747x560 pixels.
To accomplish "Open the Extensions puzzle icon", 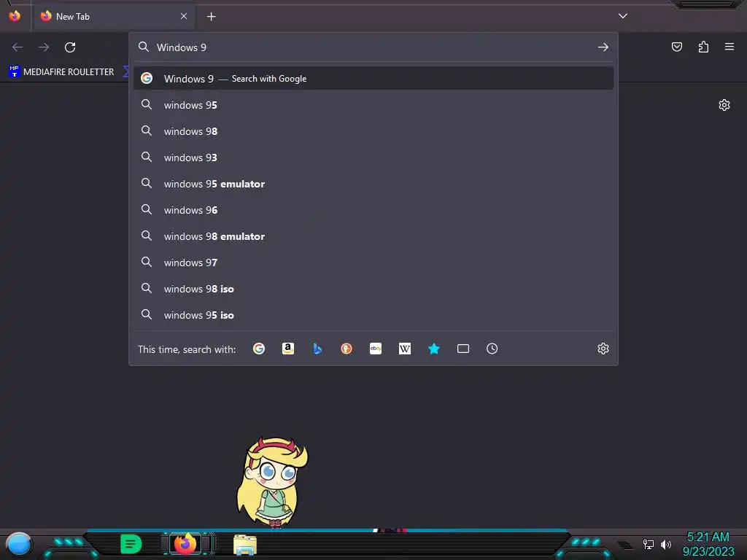I will (703, 47).
